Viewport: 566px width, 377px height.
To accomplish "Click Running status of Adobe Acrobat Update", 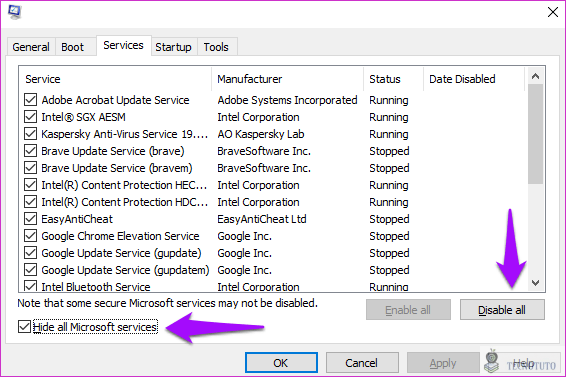I will [389, 100].
